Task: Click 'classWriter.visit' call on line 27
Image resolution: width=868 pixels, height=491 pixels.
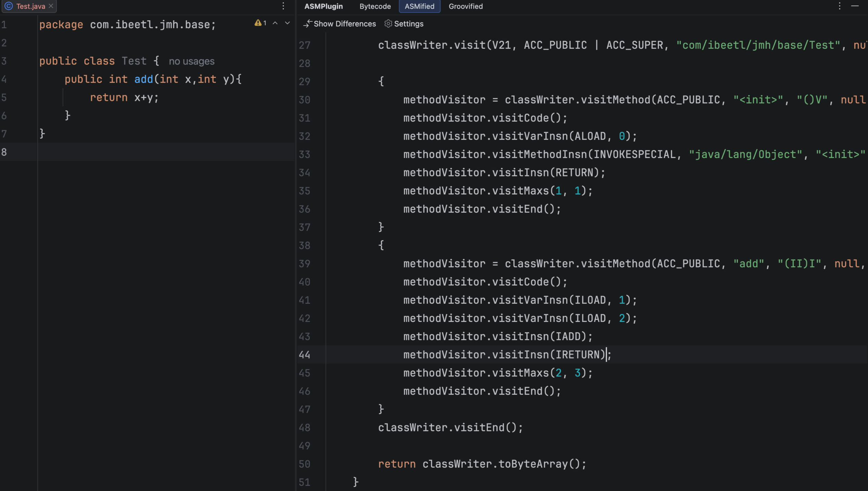Action: 432,45
